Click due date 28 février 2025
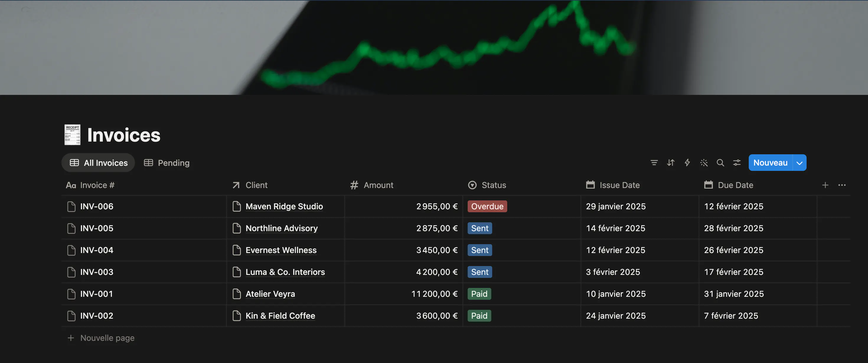 (x=734, y=229)
